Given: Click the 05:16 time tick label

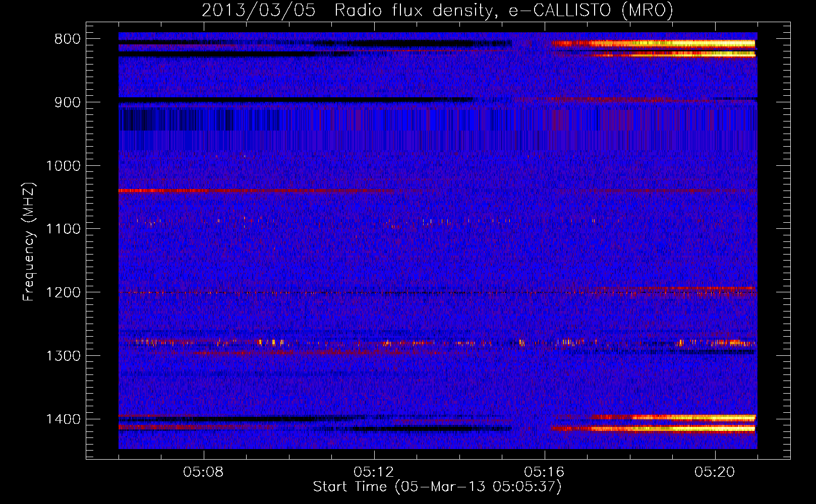Looking at the screenshot, I should [544, 472].
